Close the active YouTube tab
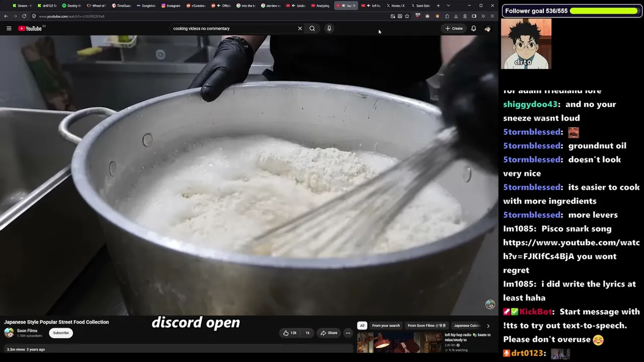This screenshot has width=644, height=362. 354,6
